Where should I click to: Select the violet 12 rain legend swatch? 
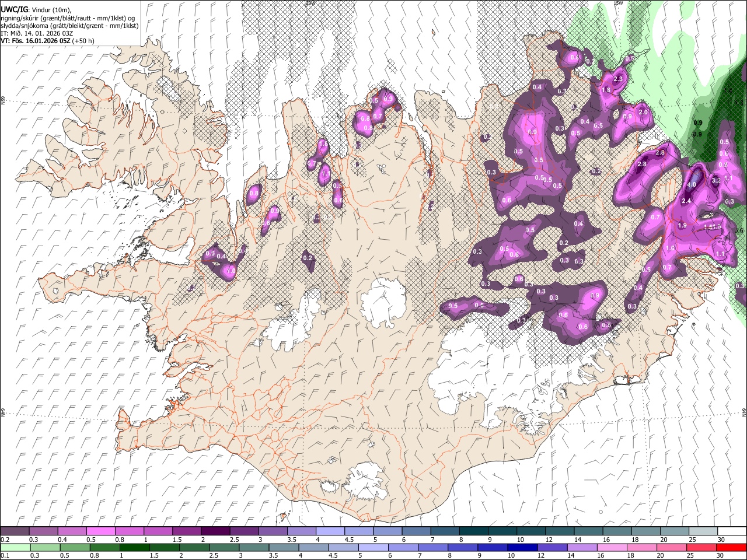(x=552, y=547)
